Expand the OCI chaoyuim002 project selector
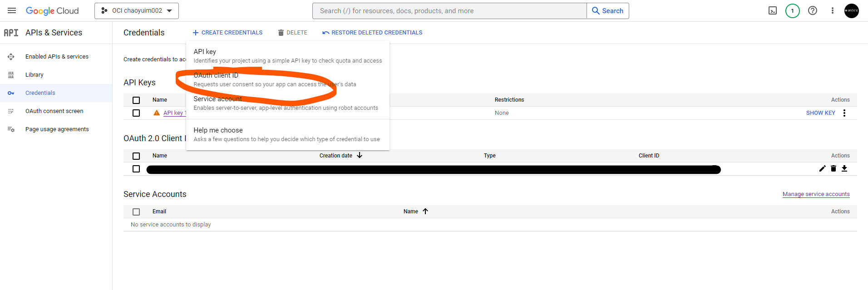The image size is (868, 290). pyautogui.click(x=137, y=10)
